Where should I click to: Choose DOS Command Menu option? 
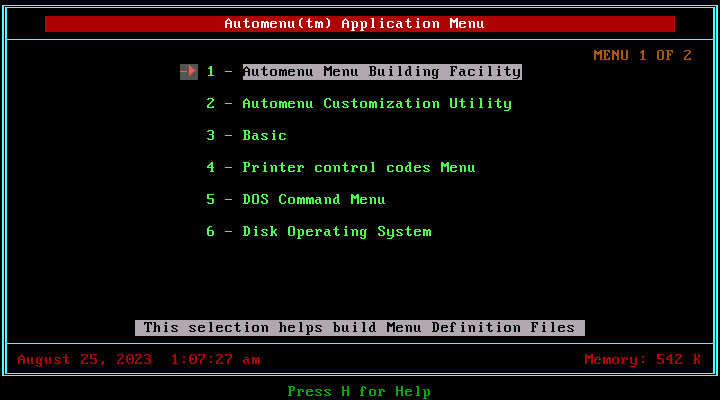tap(314, 200)
